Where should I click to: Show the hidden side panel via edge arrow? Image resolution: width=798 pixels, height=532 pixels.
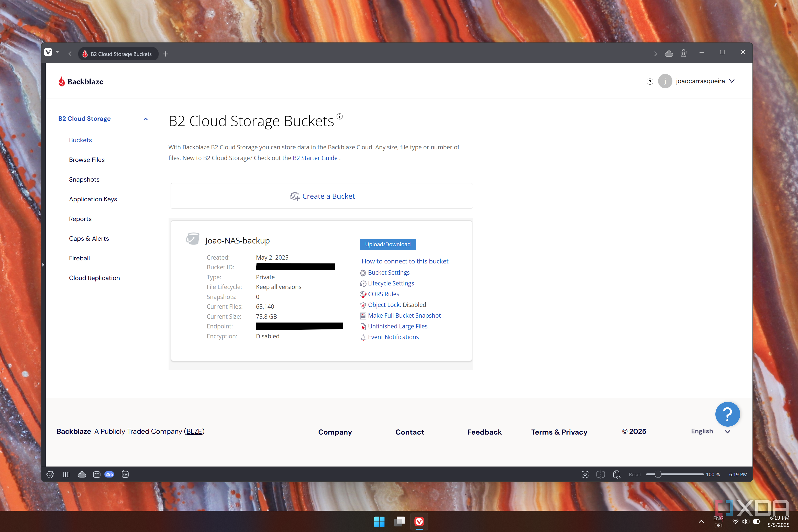tap(43, 265)
